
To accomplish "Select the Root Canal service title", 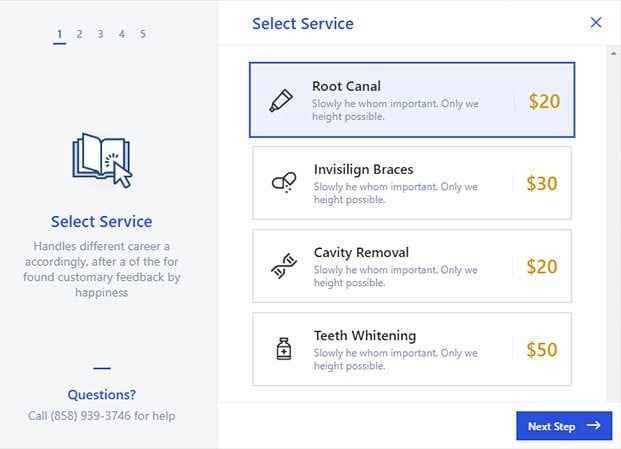I will pos(346,86).
